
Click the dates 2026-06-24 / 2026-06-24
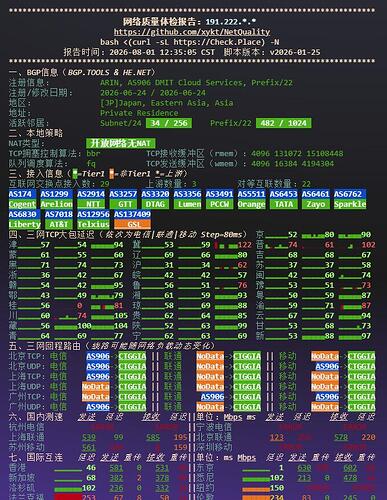[x=153, y=93]
